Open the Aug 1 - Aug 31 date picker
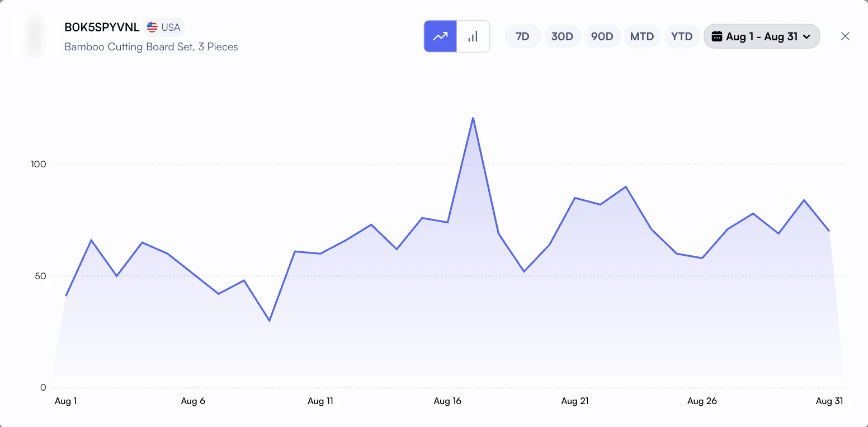Screen dimensions: 868x427 pyautogui.click(x=762, y=36)
